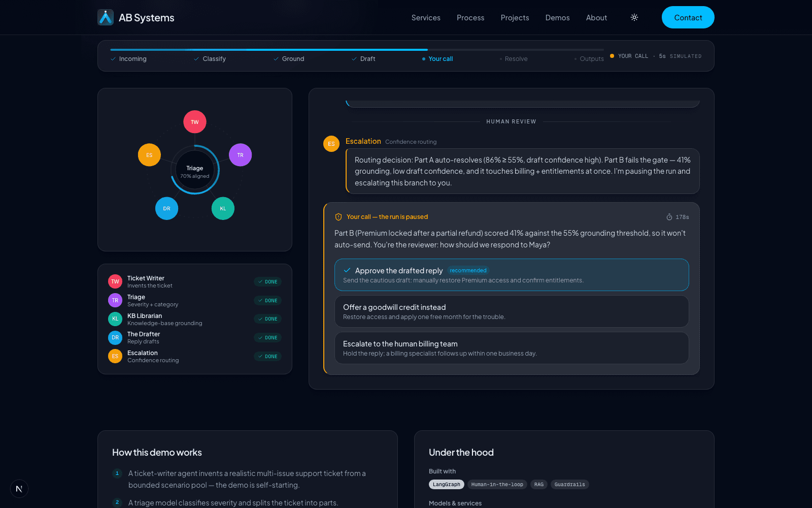Click the RAG tag
Viewport: 812px width, 508px height.
coord(539,485)
